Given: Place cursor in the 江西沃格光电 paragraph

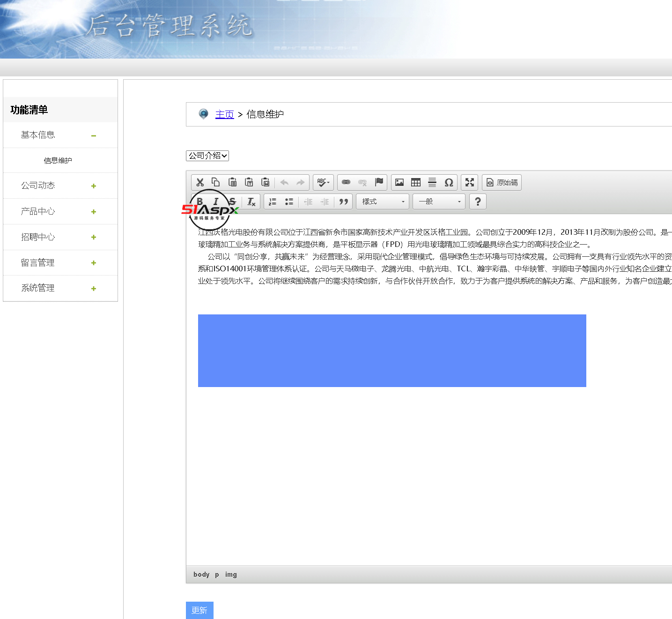Looking at the screenshot, I should point(435,238).
